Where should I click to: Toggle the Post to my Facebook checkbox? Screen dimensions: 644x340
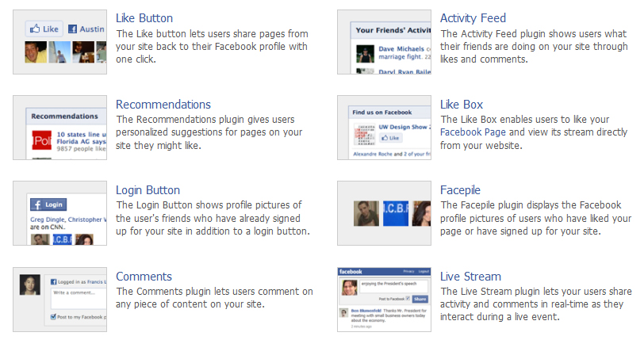(x=52, y=317)
